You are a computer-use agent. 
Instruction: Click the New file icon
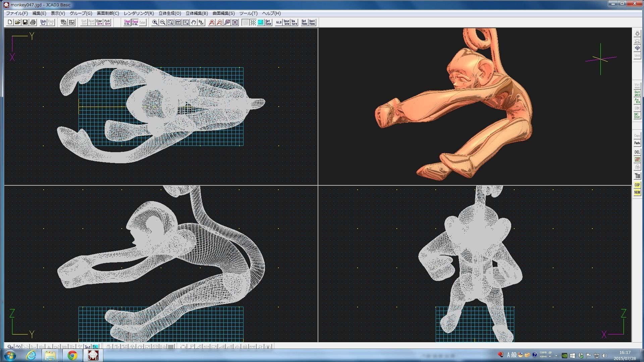10,22
